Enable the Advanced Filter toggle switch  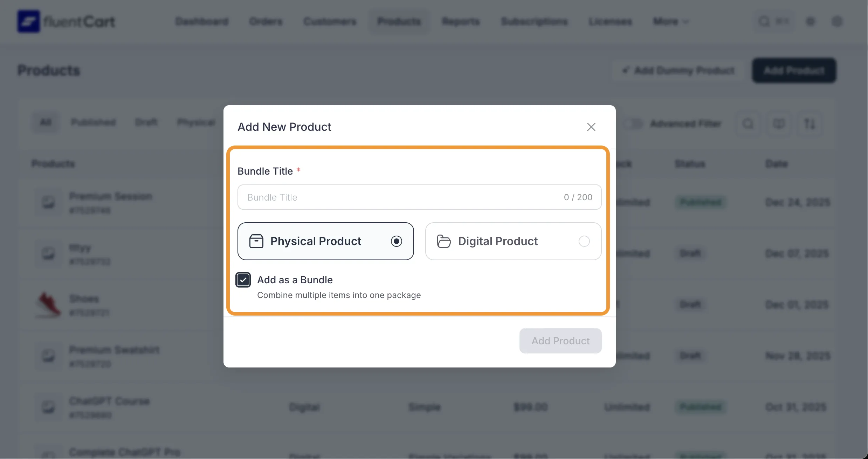[633, 123]
